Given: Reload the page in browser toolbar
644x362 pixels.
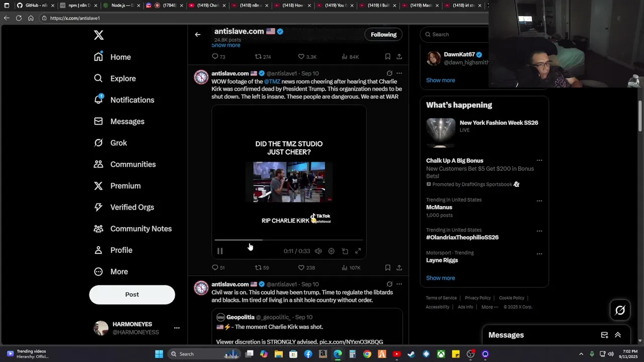Looking at the screenshot, I should (x=19, y=18).
